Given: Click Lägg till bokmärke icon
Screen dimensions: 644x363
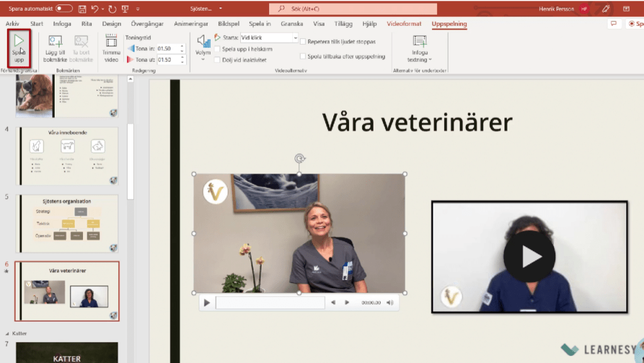Looking at the screenshot, I should (55, 47).
